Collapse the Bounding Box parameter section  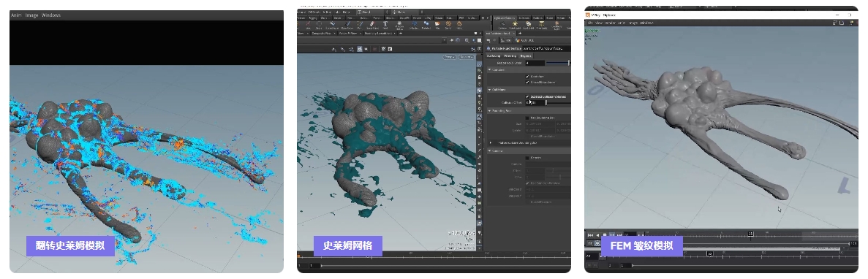tap(489, 110)
